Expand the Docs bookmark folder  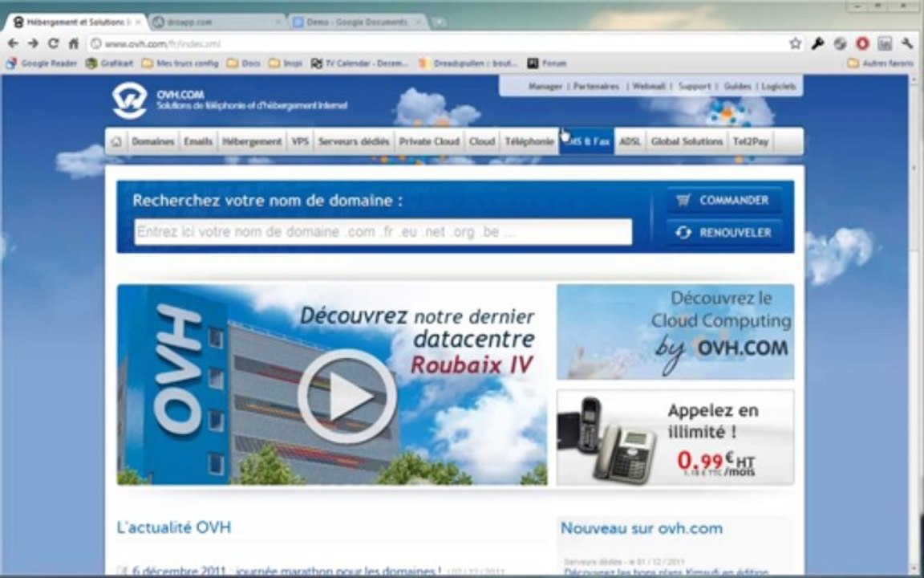(x=243, y=63)
